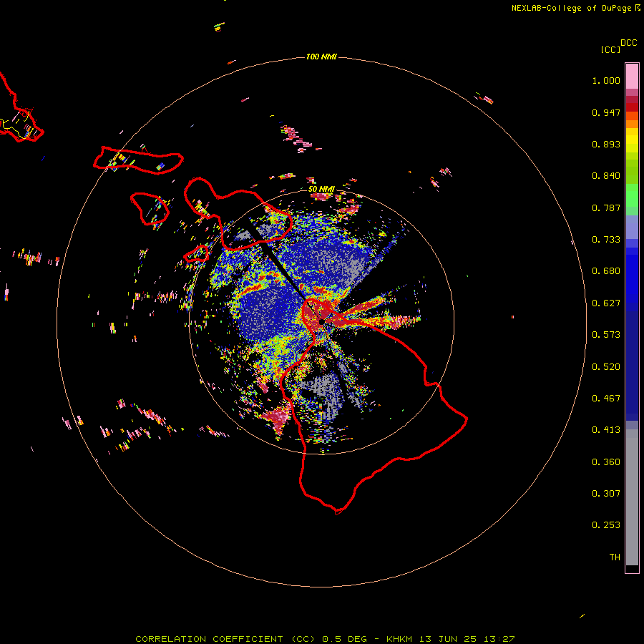Click the 50 NMI range ring label
This screenshot has width=644, height=644.
(321, 189)
